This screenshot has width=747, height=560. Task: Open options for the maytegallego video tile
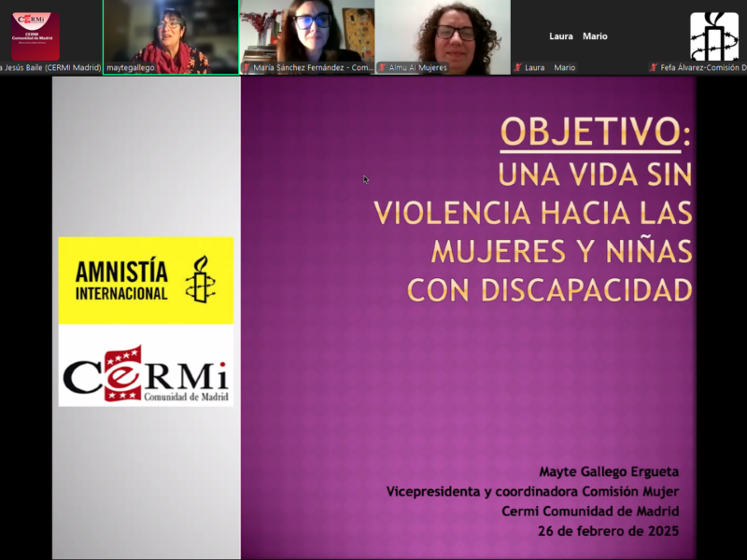point(229,9)
